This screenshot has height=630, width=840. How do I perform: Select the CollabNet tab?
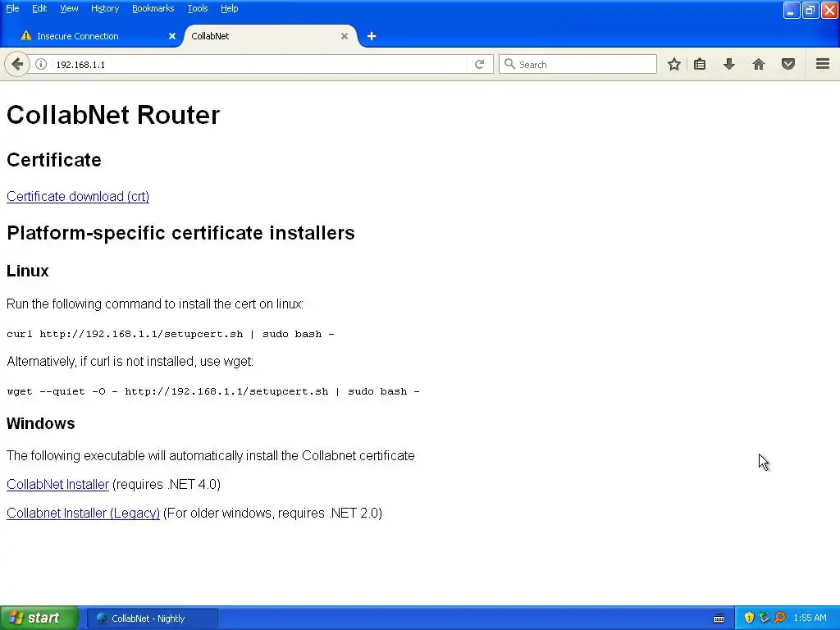[268, 36]
